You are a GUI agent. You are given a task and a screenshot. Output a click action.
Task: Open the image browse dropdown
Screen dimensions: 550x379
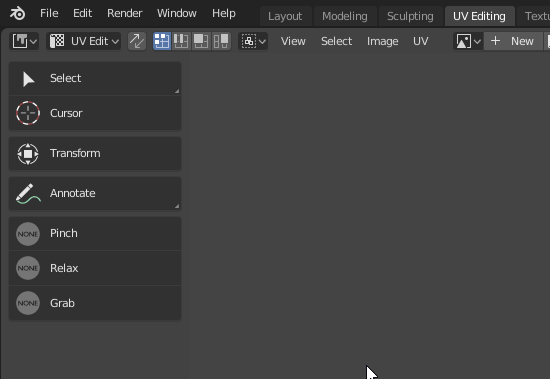[x=468, y=41]
